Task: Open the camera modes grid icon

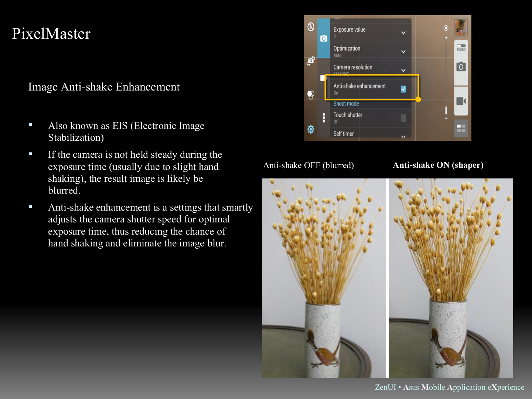Action: [x=461, y=128]
